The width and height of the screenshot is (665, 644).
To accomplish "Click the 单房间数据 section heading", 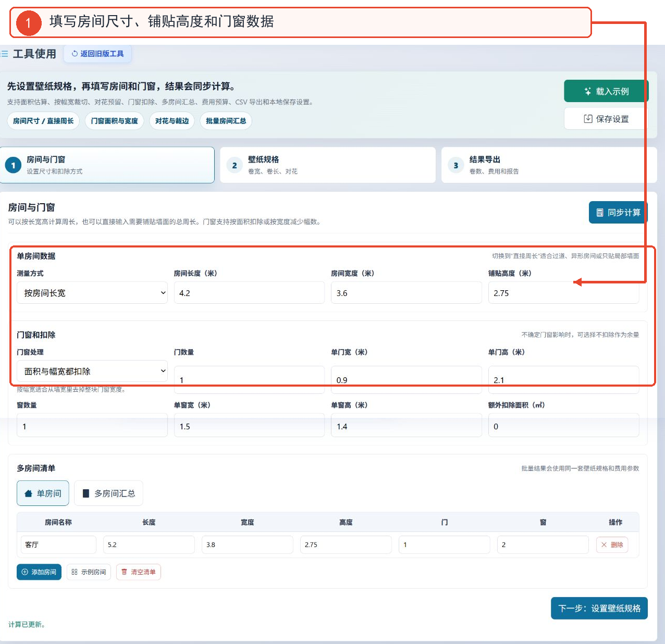I will click(36, 256).
